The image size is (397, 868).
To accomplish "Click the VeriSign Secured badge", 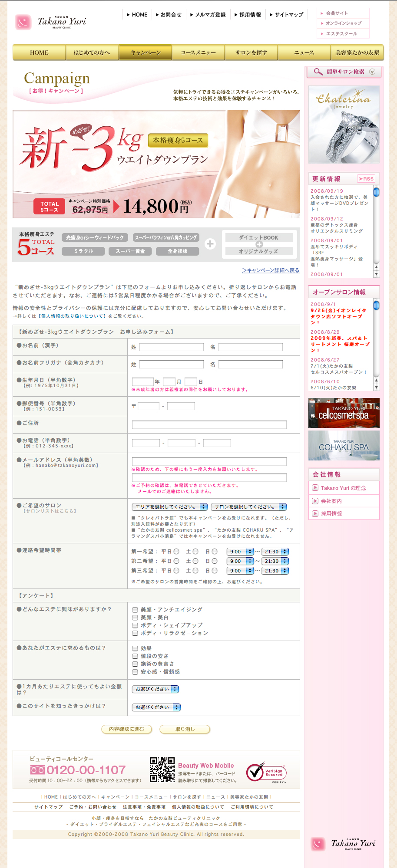I will [x=266, y=773].
